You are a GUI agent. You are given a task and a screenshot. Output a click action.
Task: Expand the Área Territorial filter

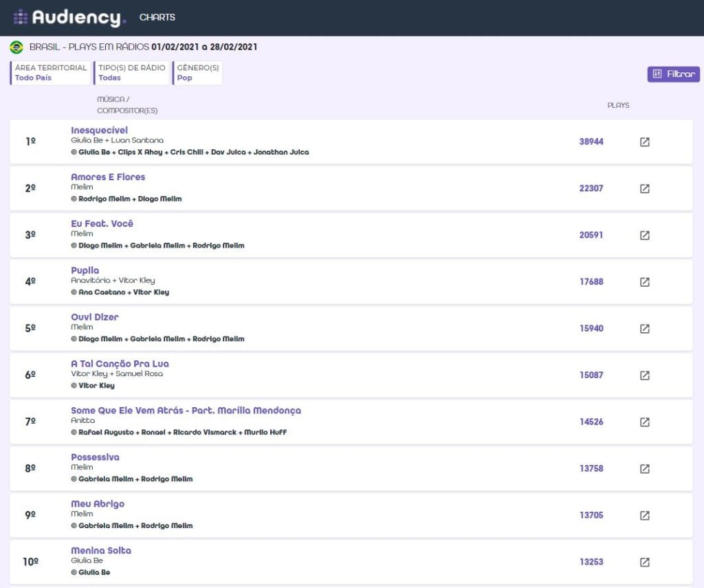point(50,73)
